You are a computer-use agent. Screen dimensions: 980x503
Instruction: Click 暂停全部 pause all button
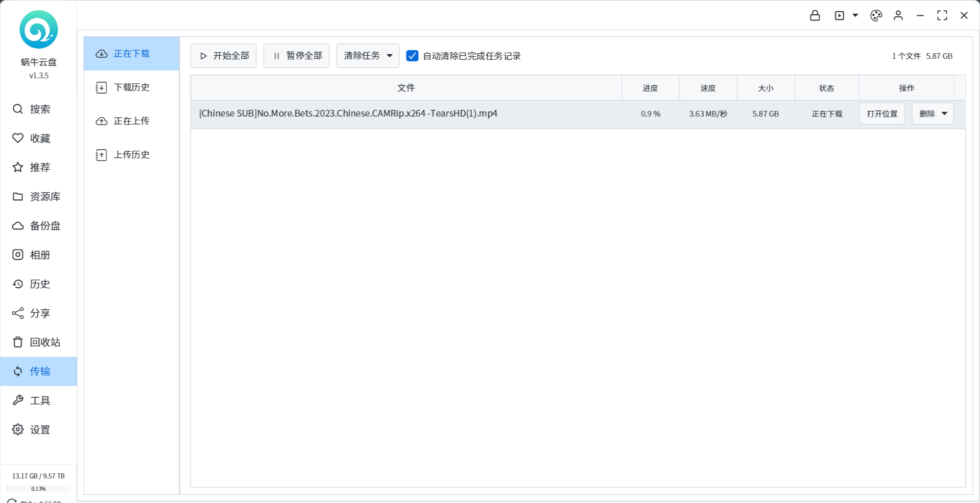(296, 56)
